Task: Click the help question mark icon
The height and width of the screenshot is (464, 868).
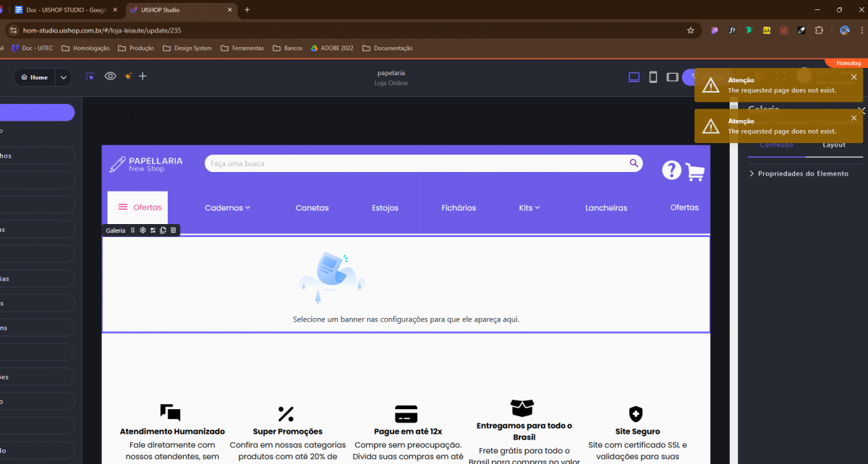Action: click(x=671, y=171)
